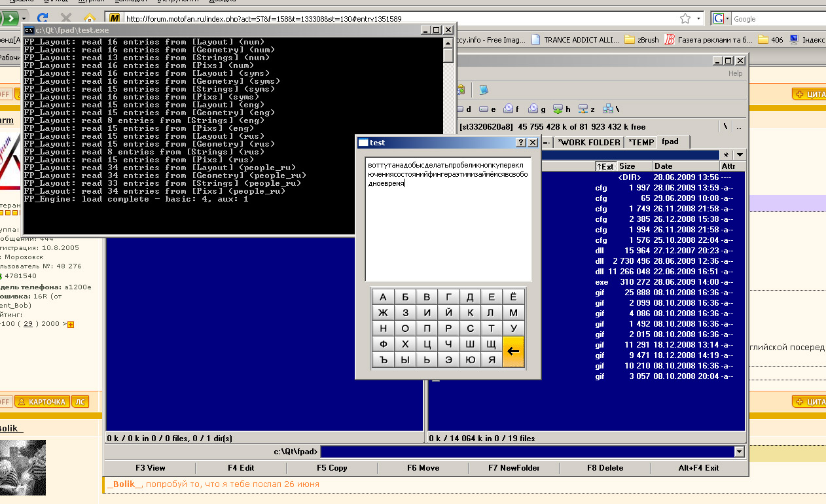Tap the Э key on virtual keyboard
This screenshot has height=504, width=826.
point(448,360)
